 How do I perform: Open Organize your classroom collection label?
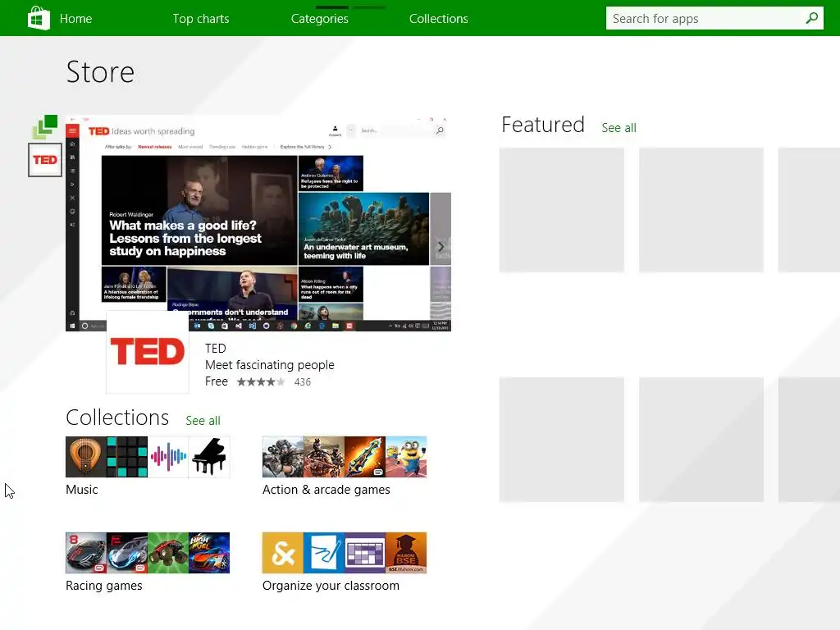tap(331, 586)
